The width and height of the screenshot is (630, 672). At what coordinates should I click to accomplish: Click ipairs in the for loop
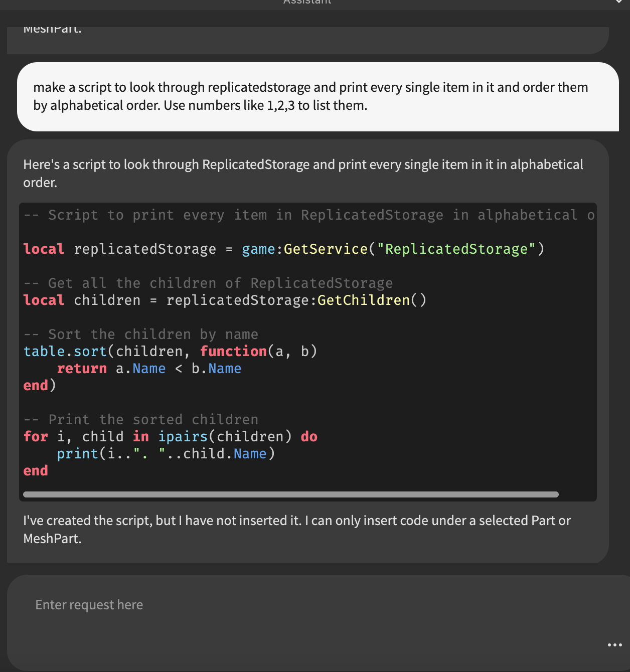[x=183, y=437]
